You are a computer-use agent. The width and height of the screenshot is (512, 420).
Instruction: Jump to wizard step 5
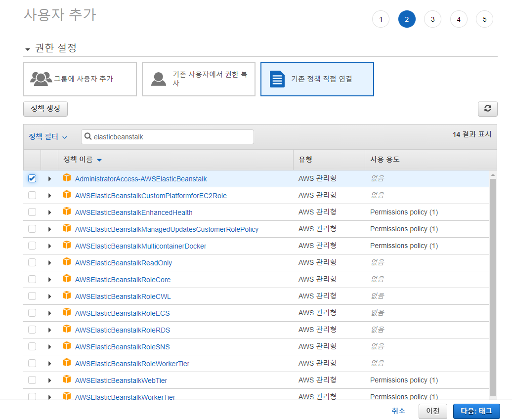[484, 19]
